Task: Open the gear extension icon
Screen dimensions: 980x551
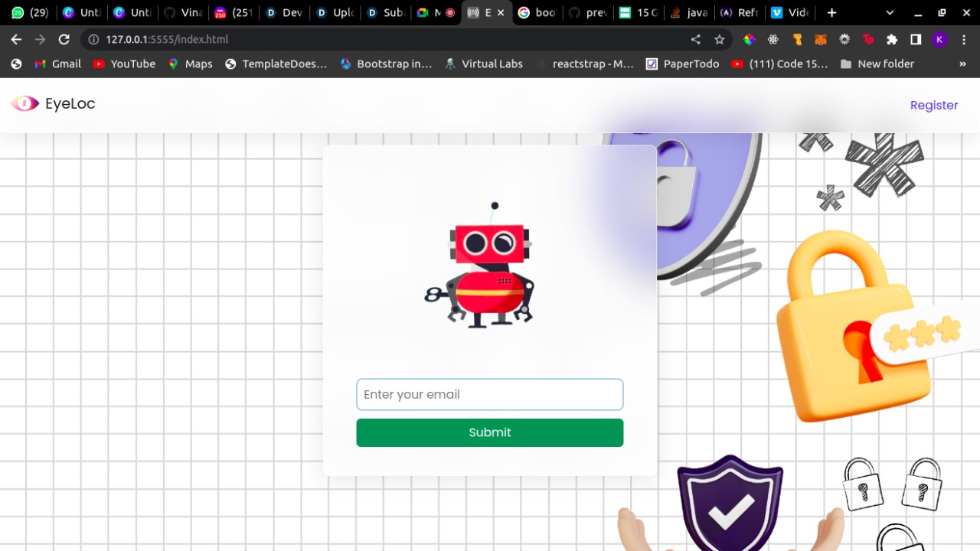Action: pos(844,39)
